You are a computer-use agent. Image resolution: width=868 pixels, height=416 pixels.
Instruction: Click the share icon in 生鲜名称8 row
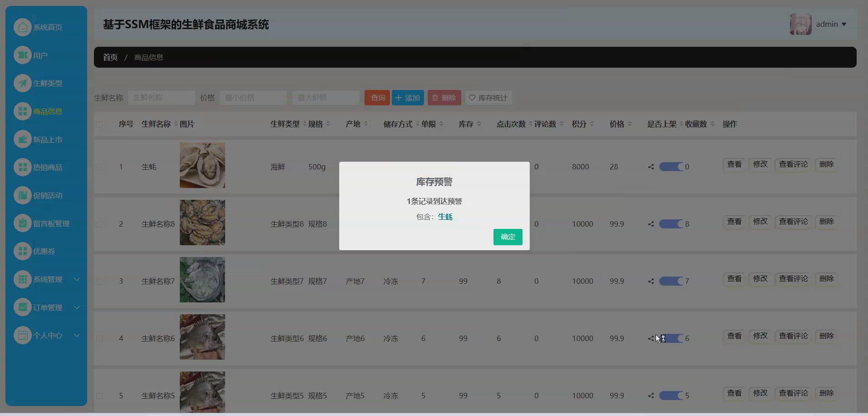(x=651, y=224)
